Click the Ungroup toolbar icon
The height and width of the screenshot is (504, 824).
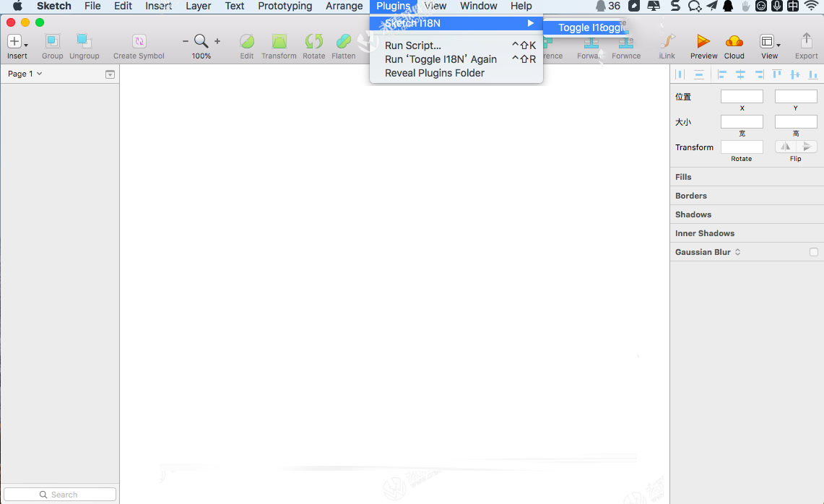pyautogui.click(x=84, y=41)
